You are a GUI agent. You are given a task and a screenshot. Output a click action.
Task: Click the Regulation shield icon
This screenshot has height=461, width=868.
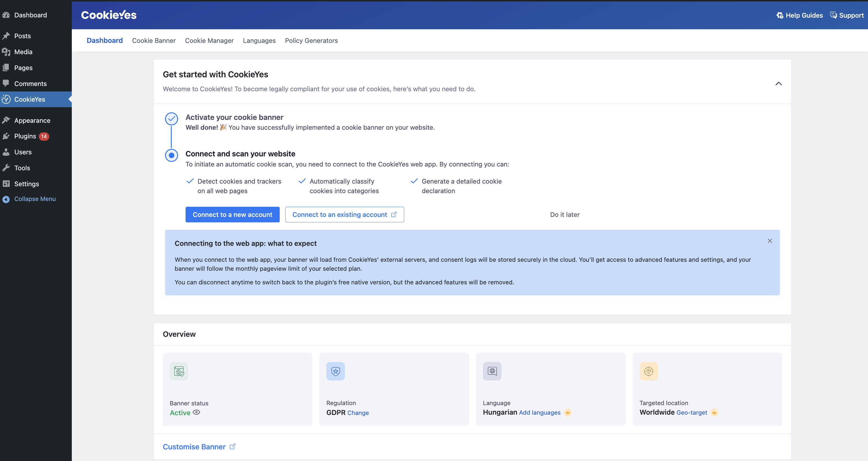click(x=335, y=371)
